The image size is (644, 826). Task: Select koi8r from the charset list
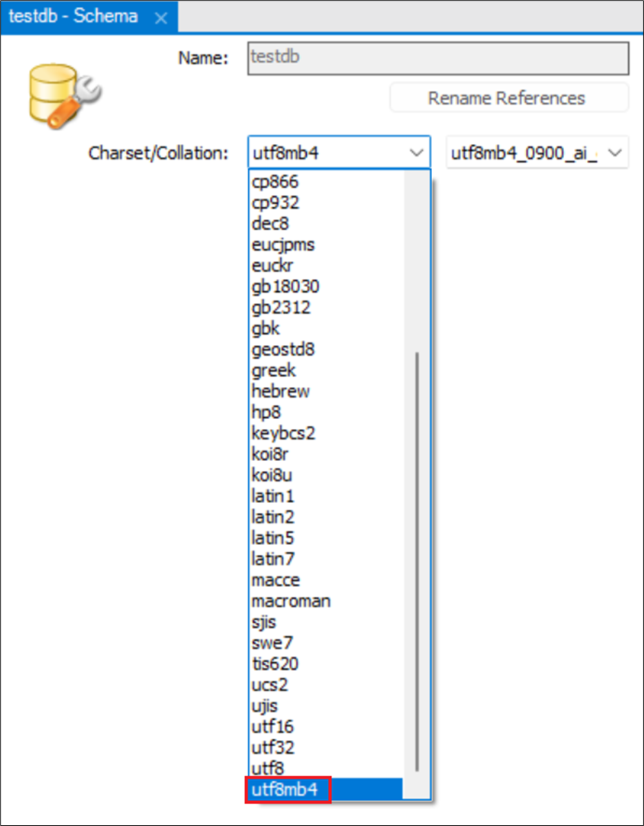tap(325, 454)
